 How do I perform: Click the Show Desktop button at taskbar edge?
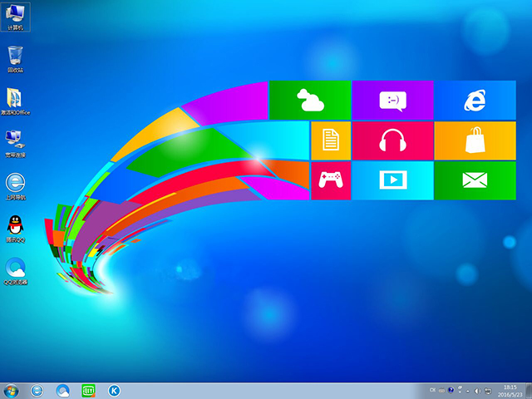pyautogui.click(x=529, y=391)
